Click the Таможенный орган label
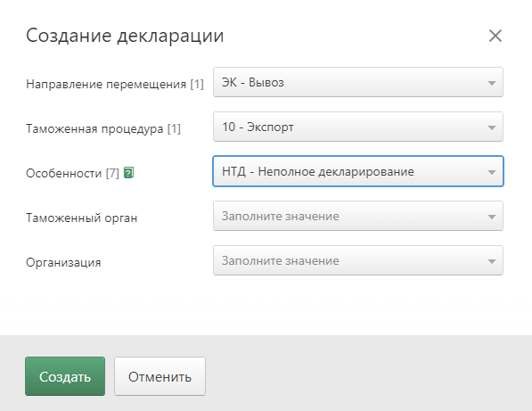532x411 pixels. (81, 218)
